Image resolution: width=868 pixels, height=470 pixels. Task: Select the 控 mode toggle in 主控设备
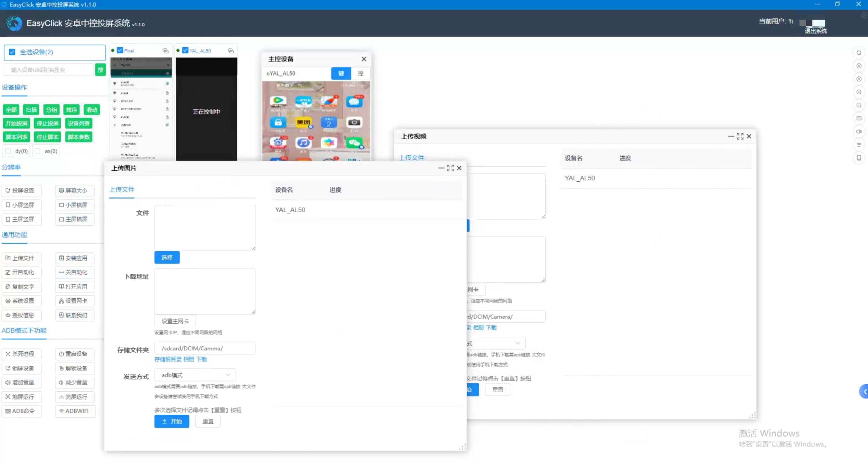[x=360, y=74]
